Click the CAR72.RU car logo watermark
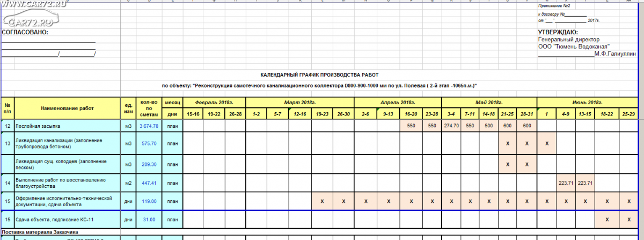The width and height of the screenshot is (644, 240). (28, 19)
